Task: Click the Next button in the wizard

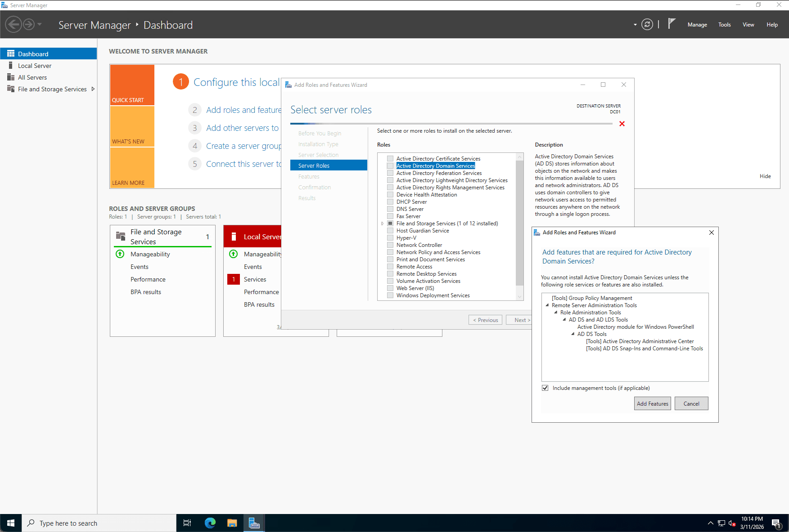Action: [519, 320]
